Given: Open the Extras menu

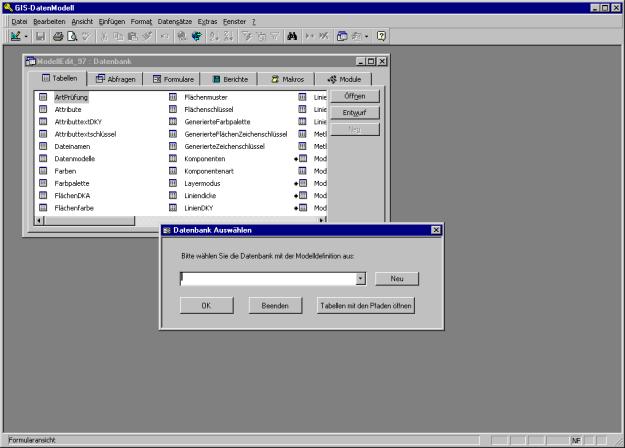Looking at the screenshot, I should coord(207,21).
